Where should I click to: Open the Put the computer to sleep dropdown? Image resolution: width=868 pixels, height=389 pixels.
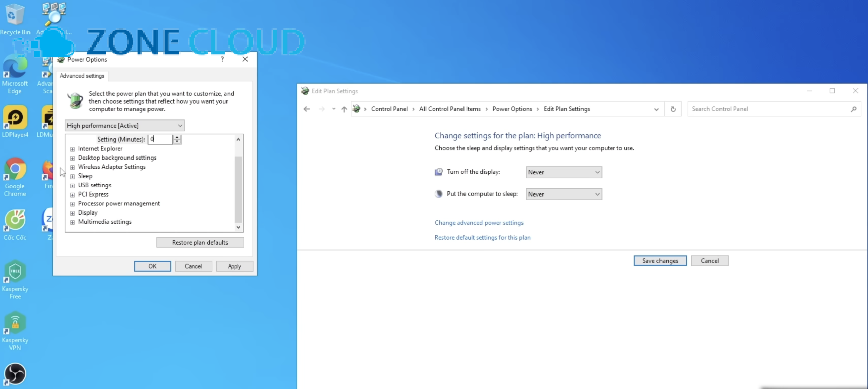pos(564,194)
